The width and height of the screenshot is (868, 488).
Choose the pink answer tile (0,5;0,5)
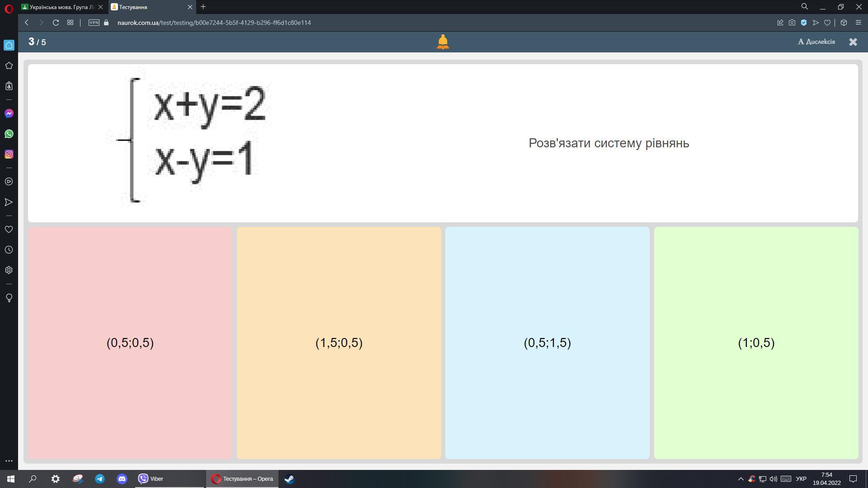(x=130, y=343)
